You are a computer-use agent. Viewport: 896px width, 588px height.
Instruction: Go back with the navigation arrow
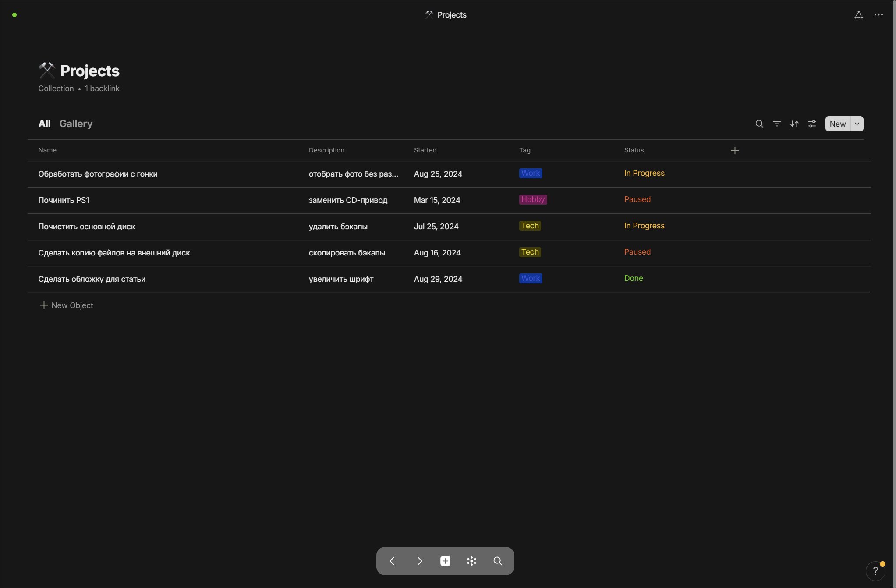pyautogui.click(x=392, y=561)
